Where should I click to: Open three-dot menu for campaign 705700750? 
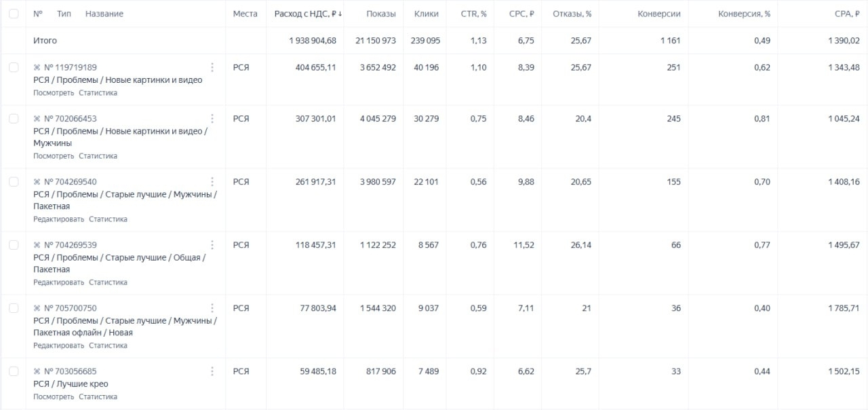[x=212, y=307]
